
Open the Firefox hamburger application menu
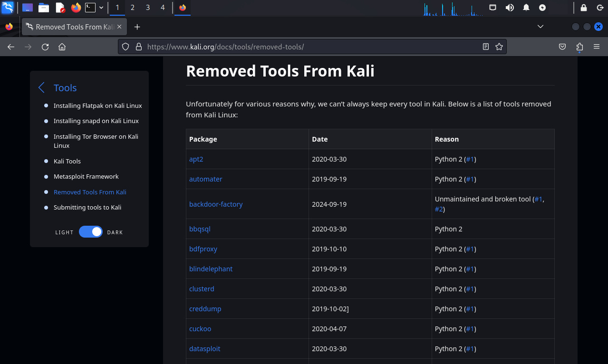click(x=597, y=47)
